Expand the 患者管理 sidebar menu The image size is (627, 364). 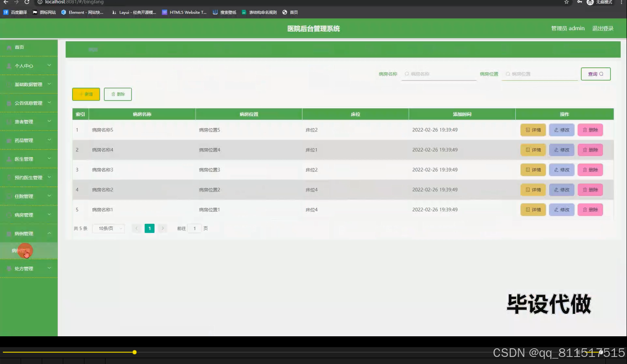click(x=29, y=122)
